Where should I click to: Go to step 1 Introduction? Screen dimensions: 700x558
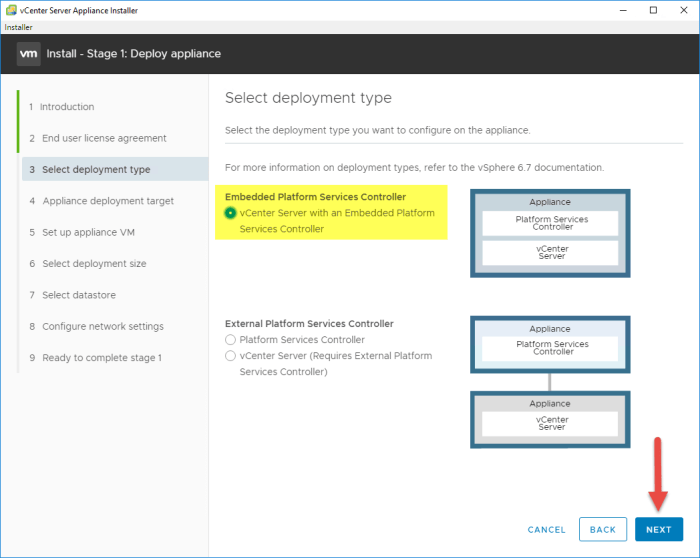(62, 107)
